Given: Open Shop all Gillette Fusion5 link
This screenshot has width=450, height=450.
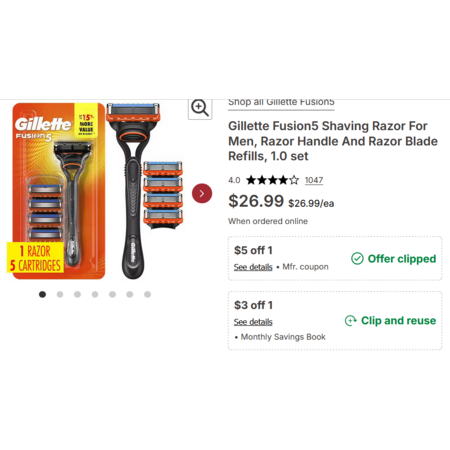Looking at the screenshot, I should pyautogui.click(x=281, y=102).
